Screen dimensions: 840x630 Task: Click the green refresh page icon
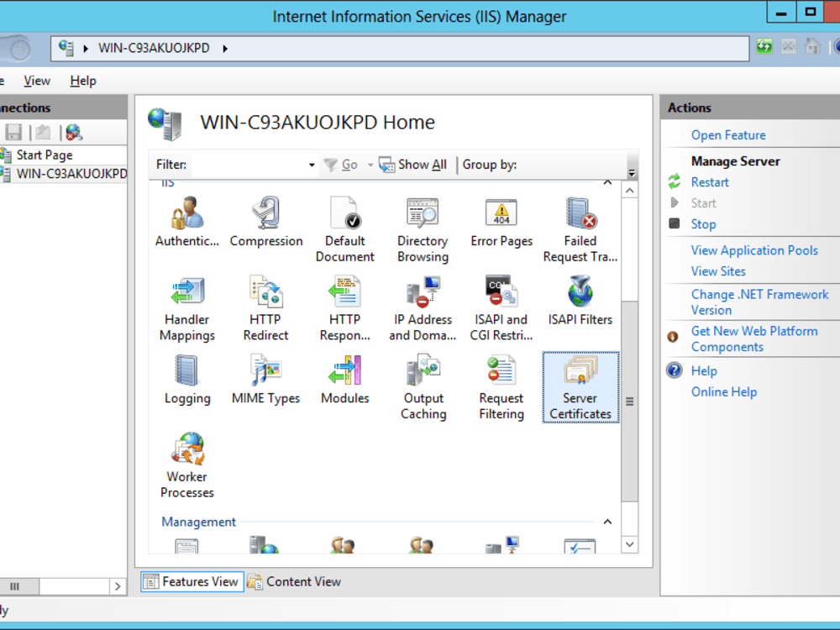coord(764,47)
